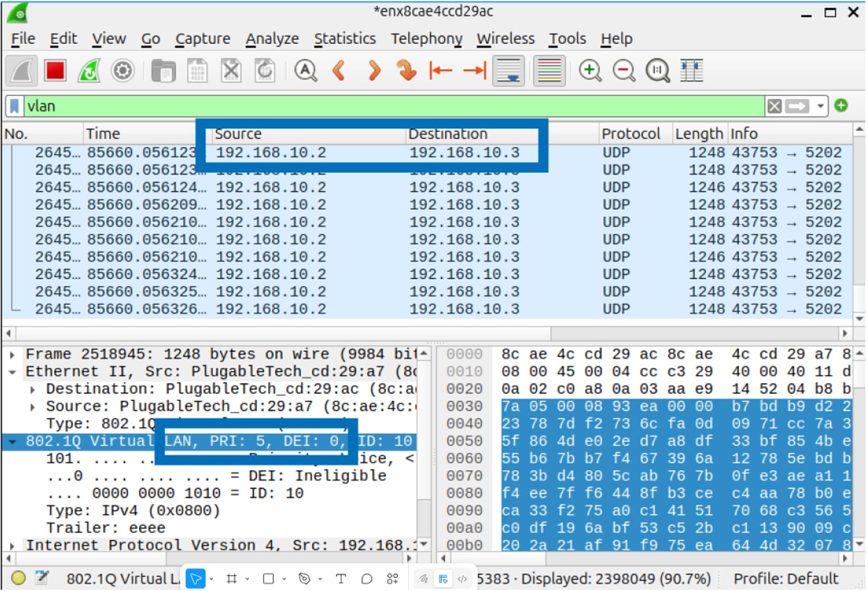Open the Statistics menu

(x=344, y=39)
